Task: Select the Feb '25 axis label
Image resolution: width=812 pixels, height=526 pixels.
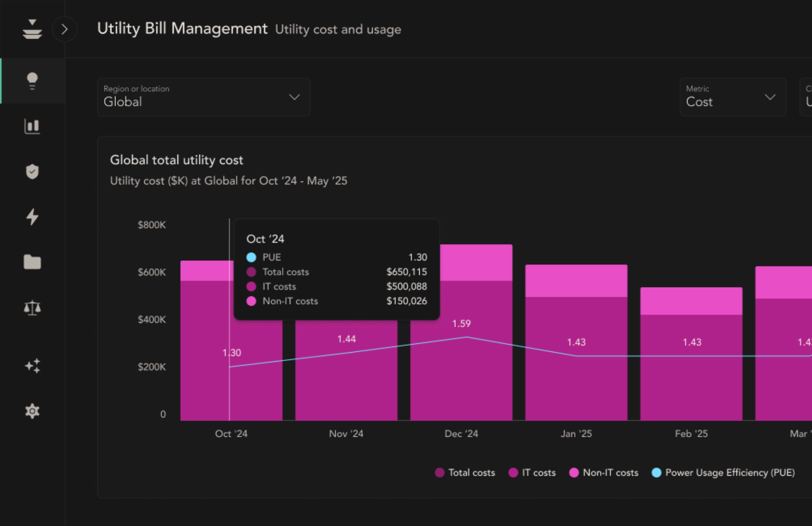Action: pyautogui.click(x=691, y=434)
